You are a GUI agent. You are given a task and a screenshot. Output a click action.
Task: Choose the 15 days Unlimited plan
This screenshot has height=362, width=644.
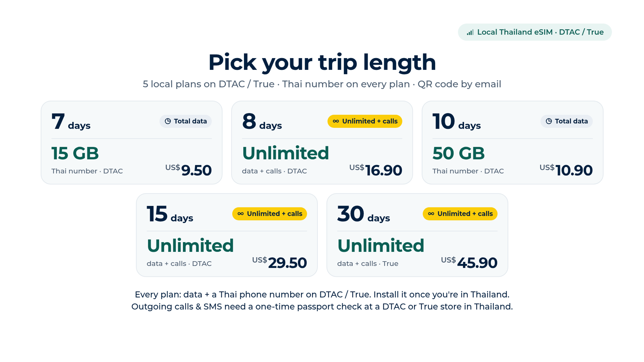(x=227, y=235)
